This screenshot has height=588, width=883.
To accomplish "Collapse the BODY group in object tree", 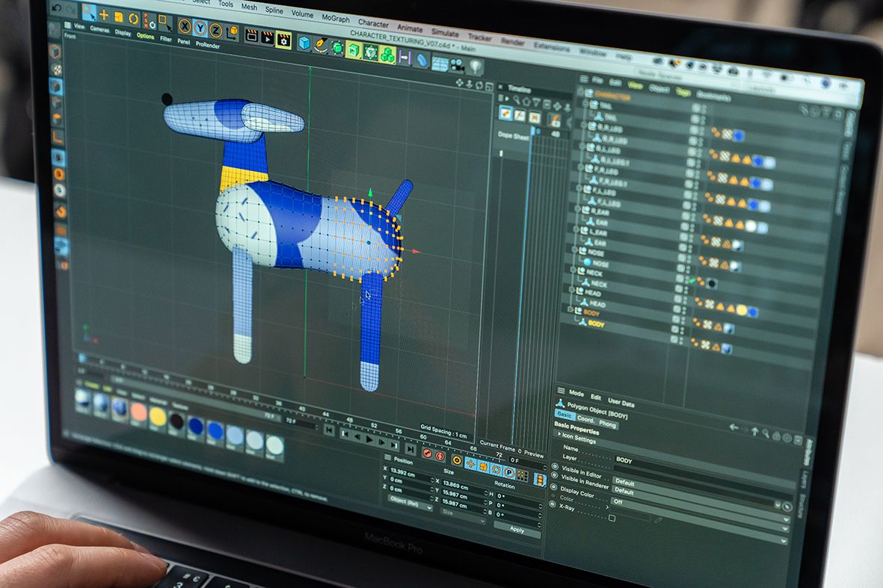I will (570, 309).
